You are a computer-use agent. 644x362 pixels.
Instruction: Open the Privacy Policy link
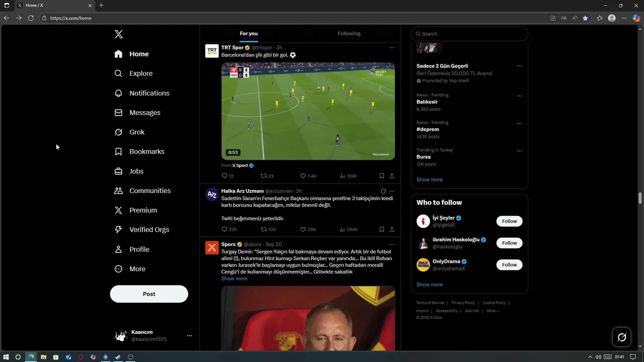click(x=463, y=303)
